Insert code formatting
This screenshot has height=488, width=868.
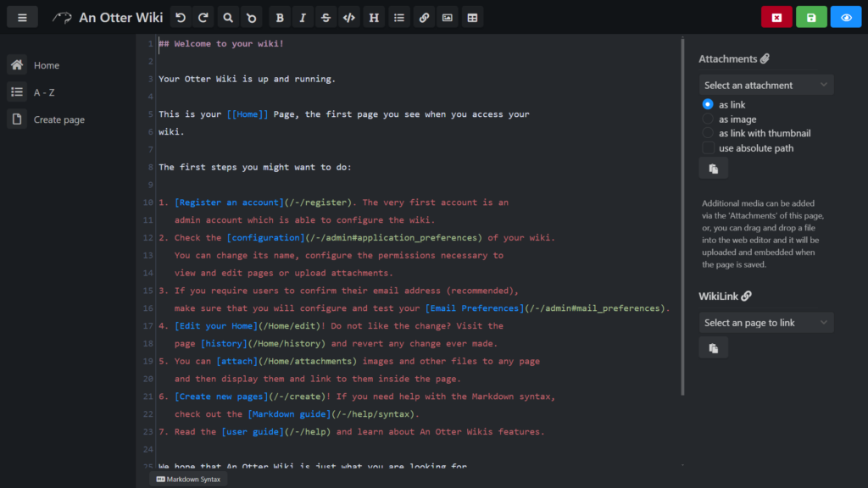[x=348, y=18]
